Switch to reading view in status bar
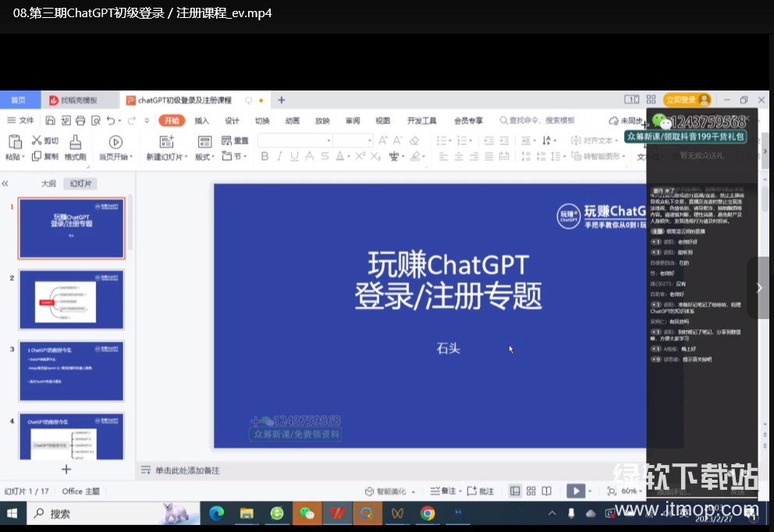 click(x=546, y=491)
